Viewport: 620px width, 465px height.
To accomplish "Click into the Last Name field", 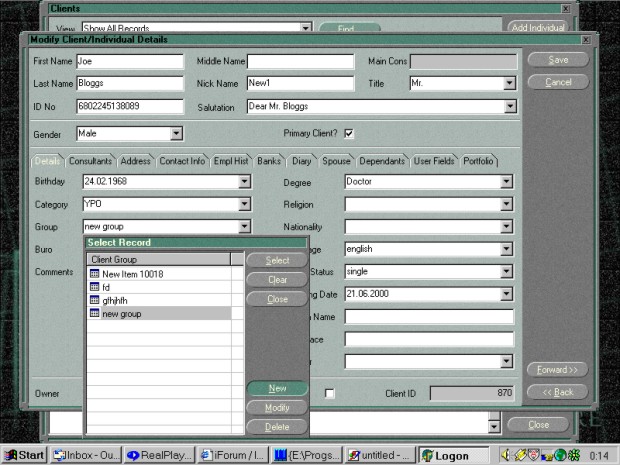I will click(130, 83).
